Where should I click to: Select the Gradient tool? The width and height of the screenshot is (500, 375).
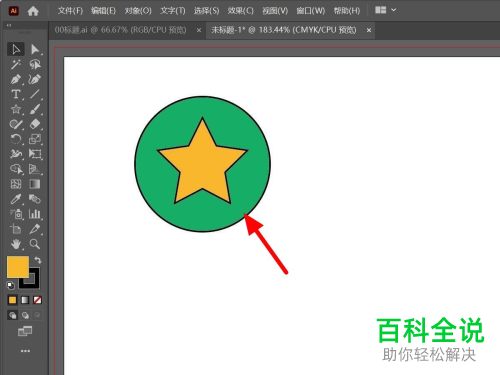[35, 184]
